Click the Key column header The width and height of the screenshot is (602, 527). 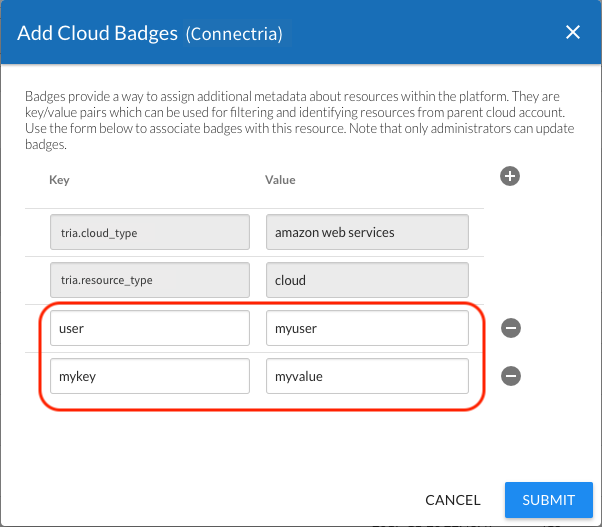tap(59, 180)
